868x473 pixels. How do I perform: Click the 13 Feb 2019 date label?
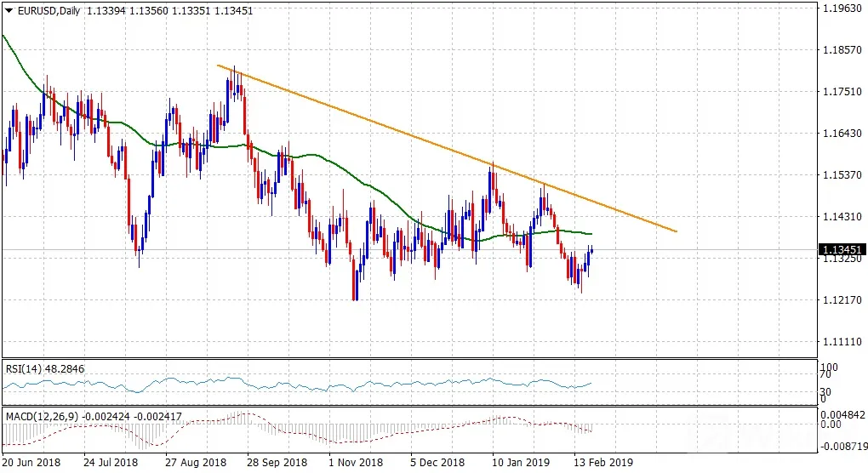tap(602, 462)
